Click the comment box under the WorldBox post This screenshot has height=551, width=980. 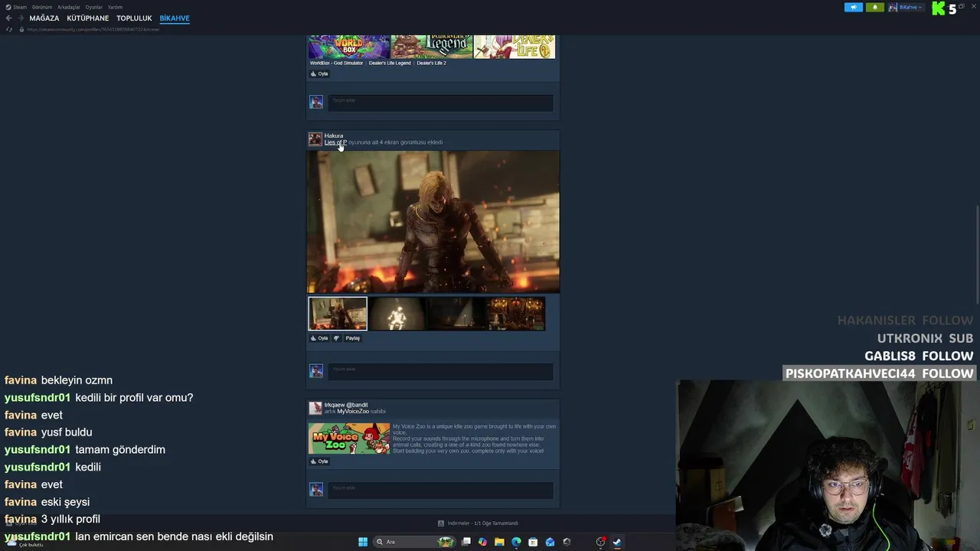point(440,103)
